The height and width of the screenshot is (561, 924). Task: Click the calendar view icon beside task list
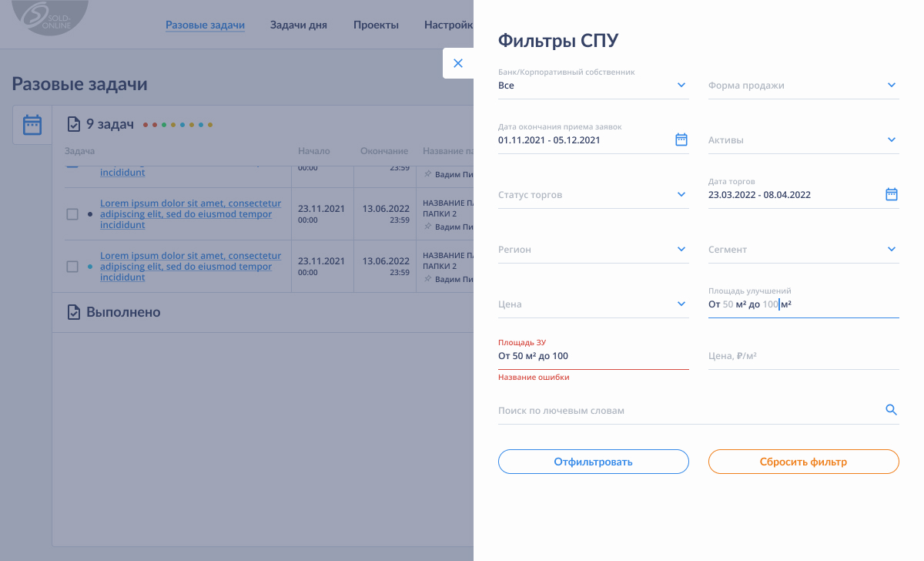pyautogui.click(x=32, y=125)
